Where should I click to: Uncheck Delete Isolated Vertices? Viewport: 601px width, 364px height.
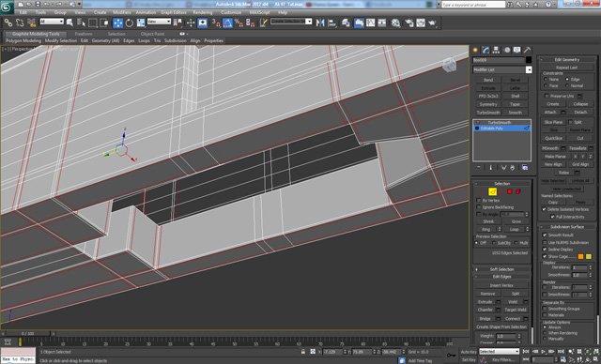coord(544,209)
